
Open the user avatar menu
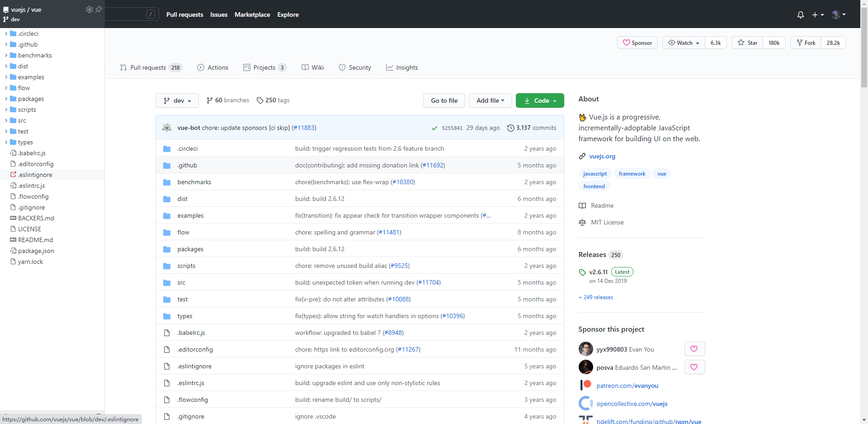click(839, 14)
